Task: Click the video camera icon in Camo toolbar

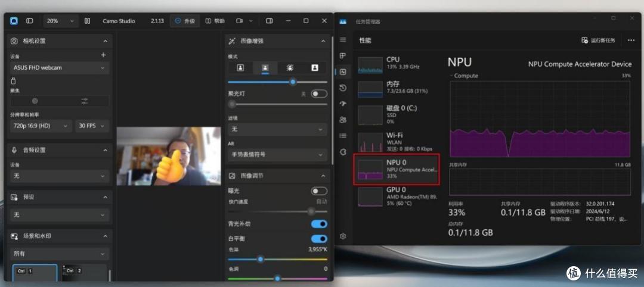Action: (x=240, y=21)
